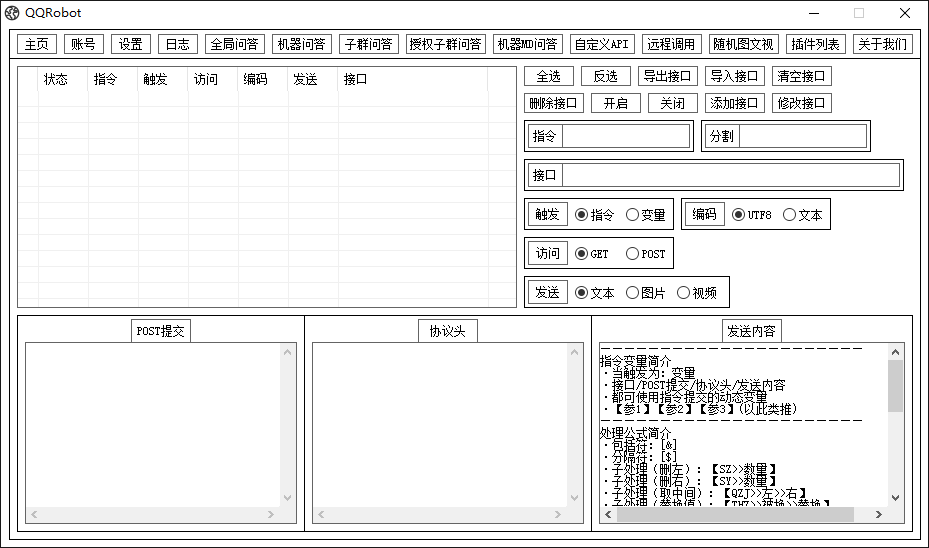Image resolution: width=929 pixels, height=548 pixels.
Task: Click the 编码 column header
Action: point(255,80)
